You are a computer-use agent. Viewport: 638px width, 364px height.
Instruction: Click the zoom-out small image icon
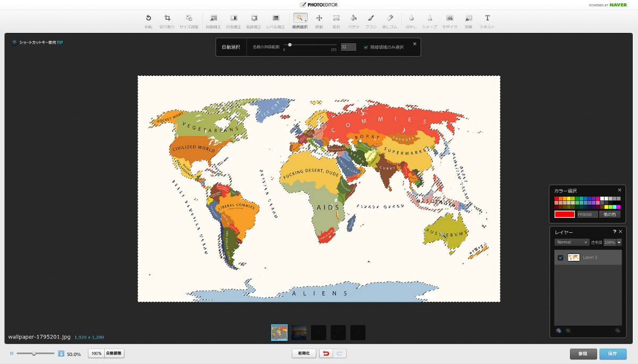[x=12, y=353]
